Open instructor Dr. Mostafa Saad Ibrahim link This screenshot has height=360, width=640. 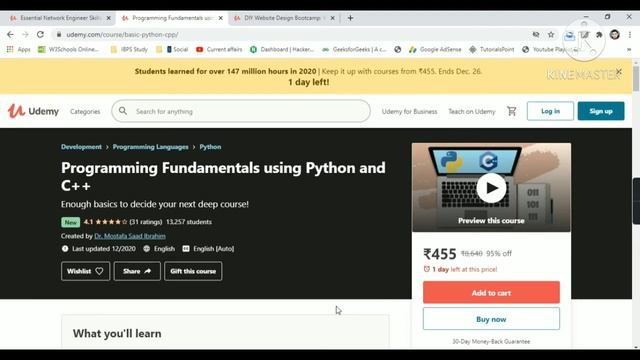click(x=130, y=236)
